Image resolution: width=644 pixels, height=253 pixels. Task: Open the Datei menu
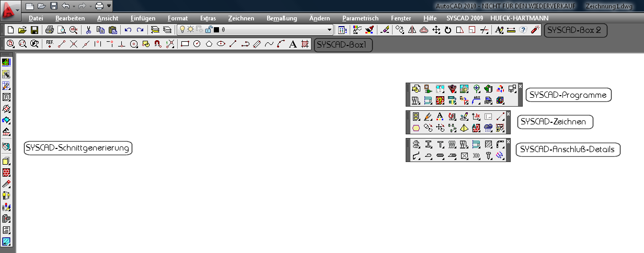click(36, 18)
